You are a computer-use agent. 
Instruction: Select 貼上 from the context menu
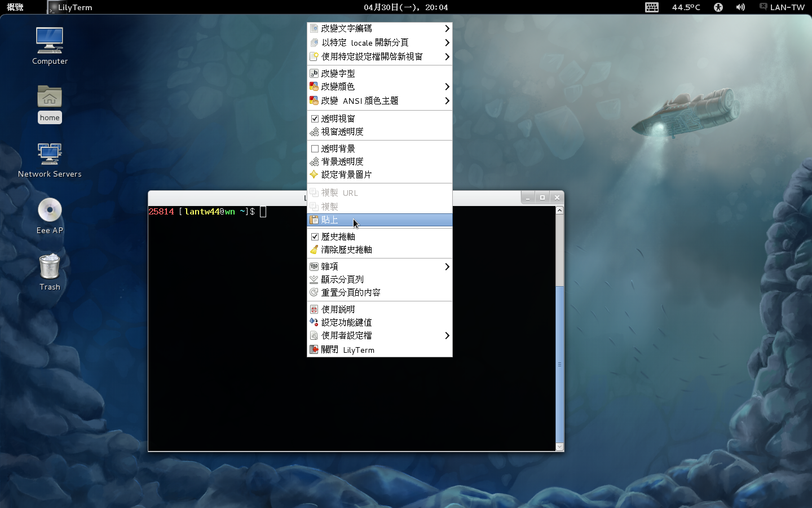pyautogui.click(x=330, y=220)
